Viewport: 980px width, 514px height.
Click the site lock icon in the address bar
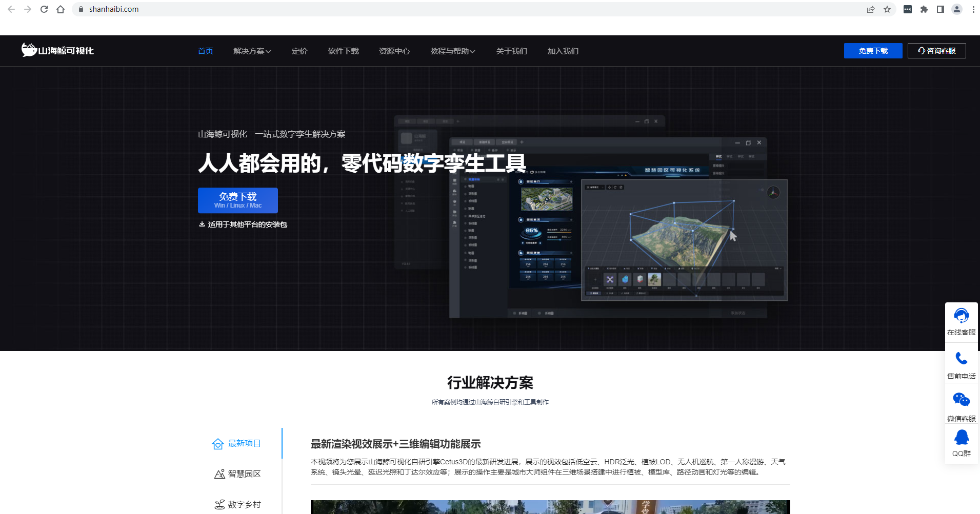pos(81,9)
